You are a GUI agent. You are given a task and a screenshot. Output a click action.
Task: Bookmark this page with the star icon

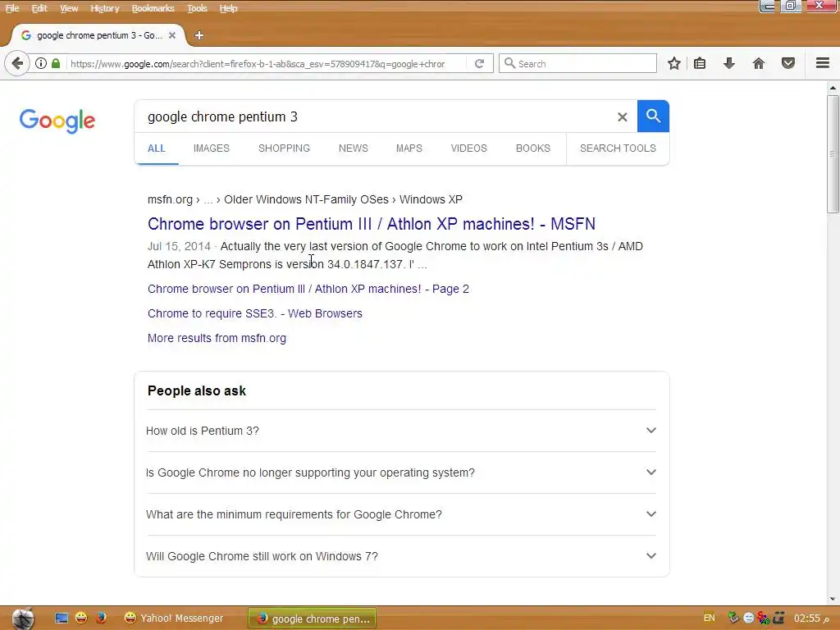coord(674,63)
